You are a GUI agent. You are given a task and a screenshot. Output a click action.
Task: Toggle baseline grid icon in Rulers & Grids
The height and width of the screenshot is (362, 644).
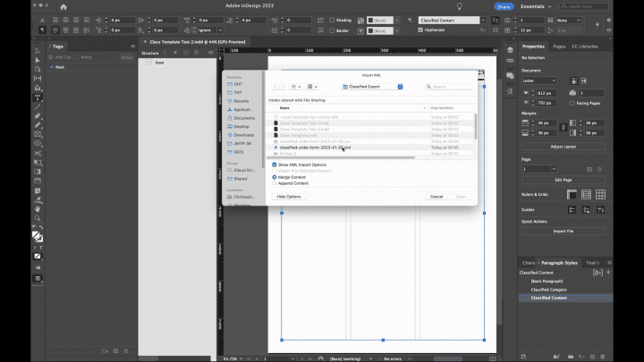click(x=586, y=195)
